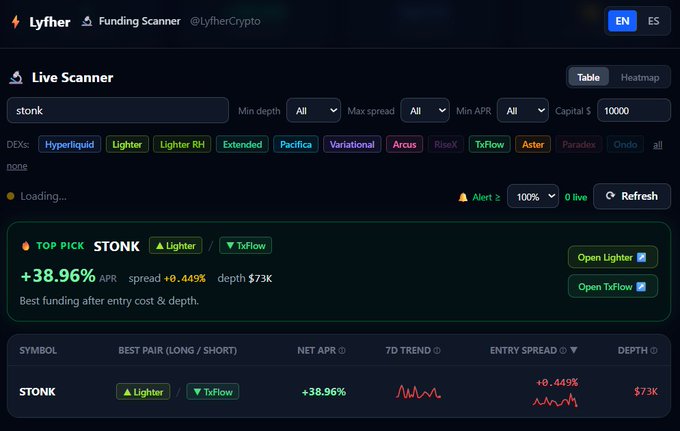Click external link icon on Open TxFlow
The image size is (680, 431).
[641, 287]
